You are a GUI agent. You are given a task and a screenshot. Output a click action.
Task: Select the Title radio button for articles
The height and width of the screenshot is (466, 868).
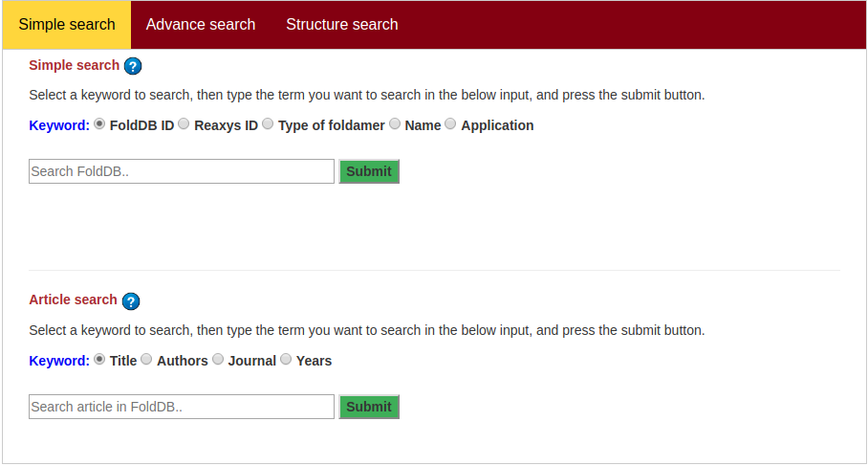[x=99, y=360]
